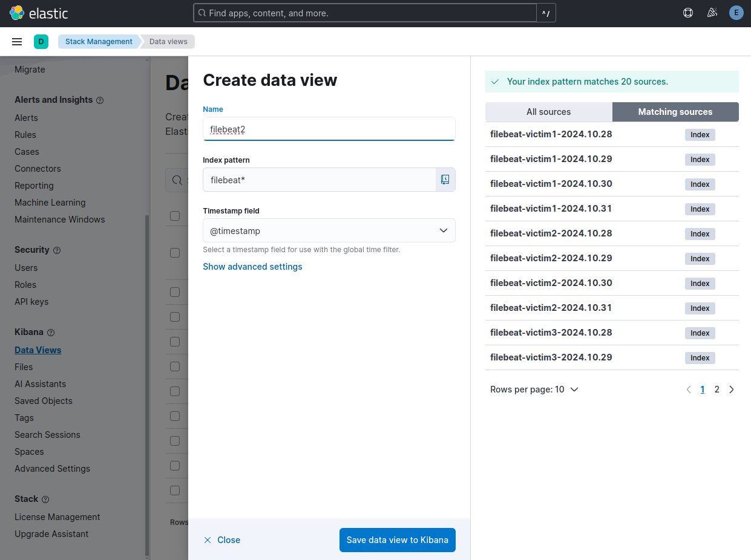Click Show advanced settings link
Viewport: 751px width, 560px height.
tap(252, 267)
